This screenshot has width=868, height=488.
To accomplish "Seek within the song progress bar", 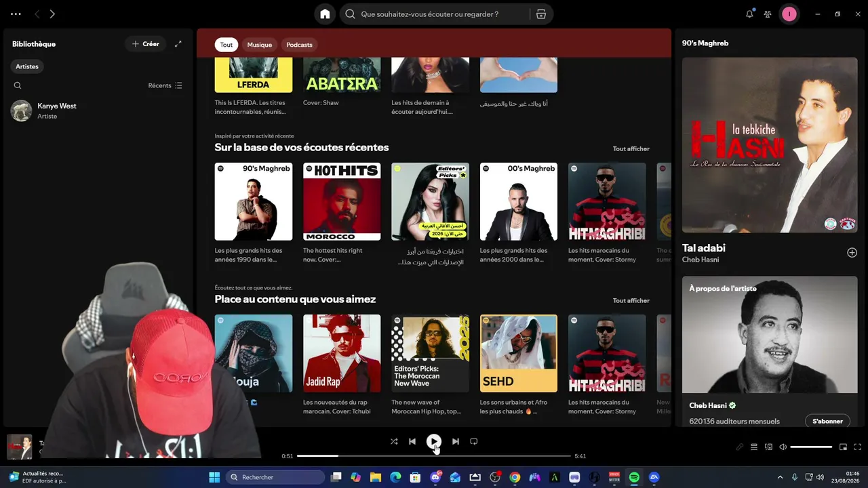I will [434, 456].
